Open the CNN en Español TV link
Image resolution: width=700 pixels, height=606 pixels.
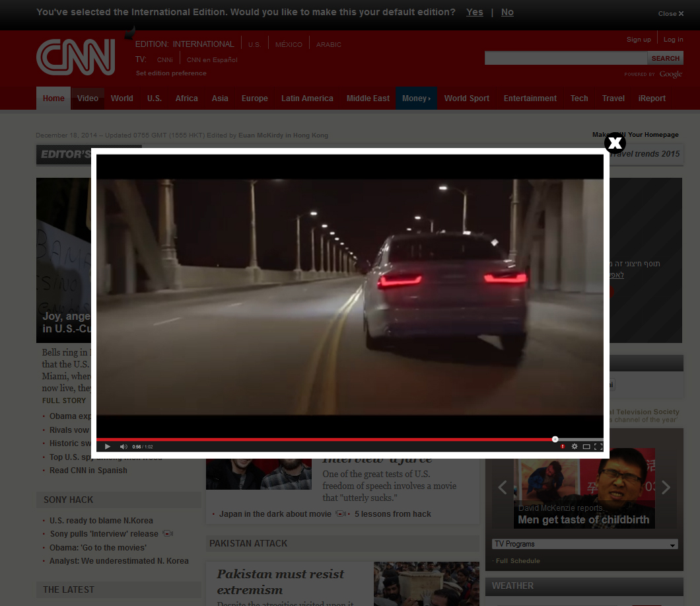[x=212, y=60]
